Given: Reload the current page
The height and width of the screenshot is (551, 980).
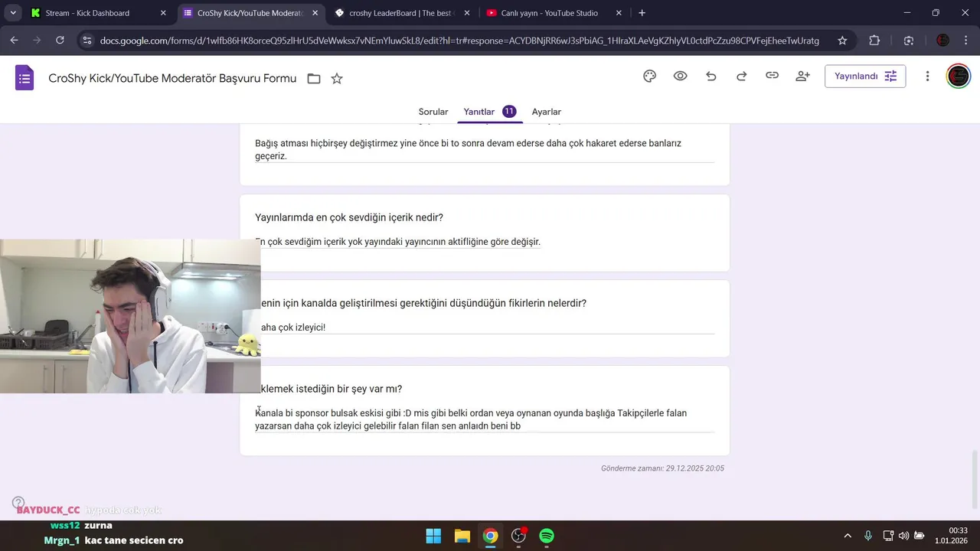Looking at the screenshot, I should tap(60, 41).
